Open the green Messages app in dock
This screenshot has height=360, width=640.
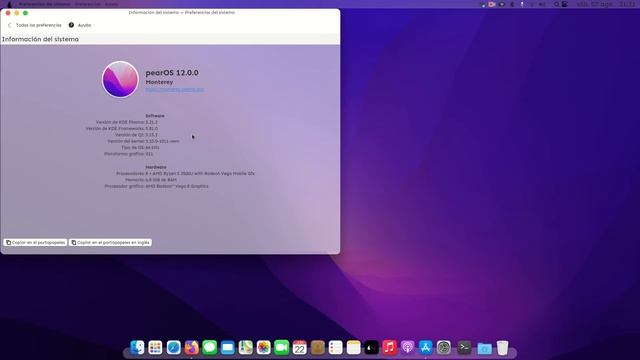(x=209, y=347)
